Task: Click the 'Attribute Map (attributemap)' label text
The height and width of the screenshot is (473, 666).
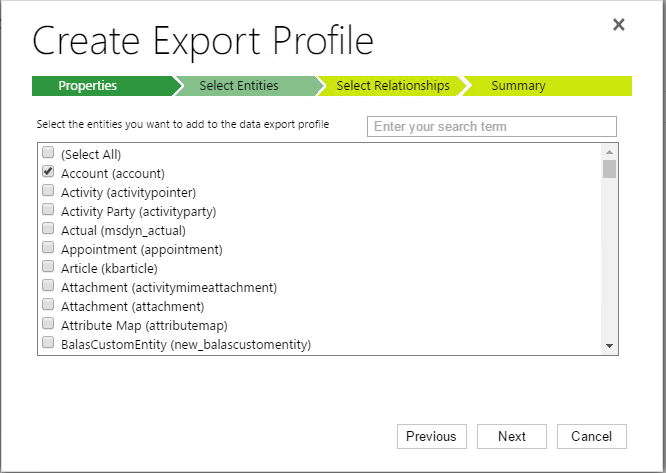Action: [144, 326]
